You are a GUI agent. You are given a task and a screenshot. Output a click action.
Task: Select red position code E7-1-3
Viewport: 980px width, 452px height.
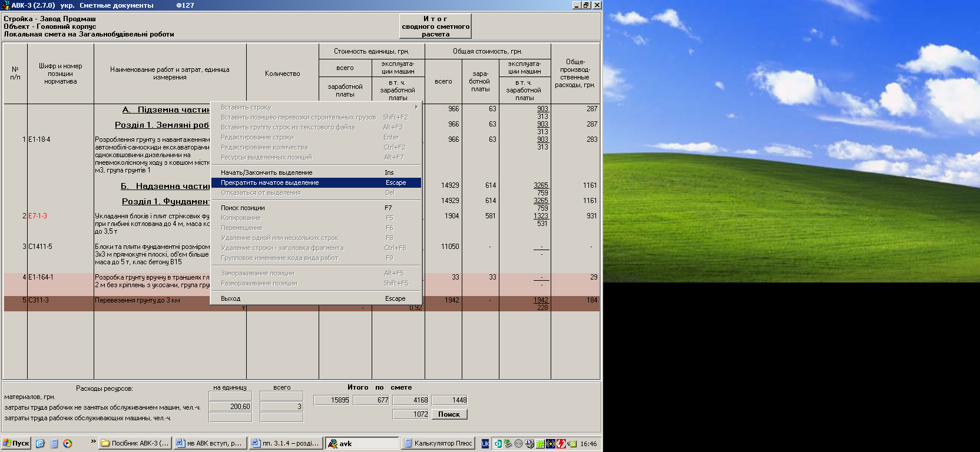[x=38, y=216]
